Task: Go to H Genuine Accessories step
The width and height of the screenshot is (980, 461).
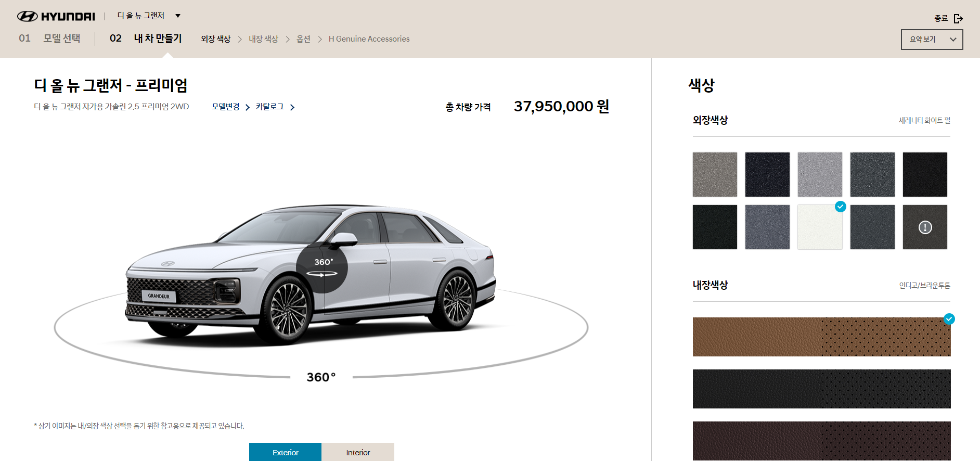Action: [x=369, y=39]
